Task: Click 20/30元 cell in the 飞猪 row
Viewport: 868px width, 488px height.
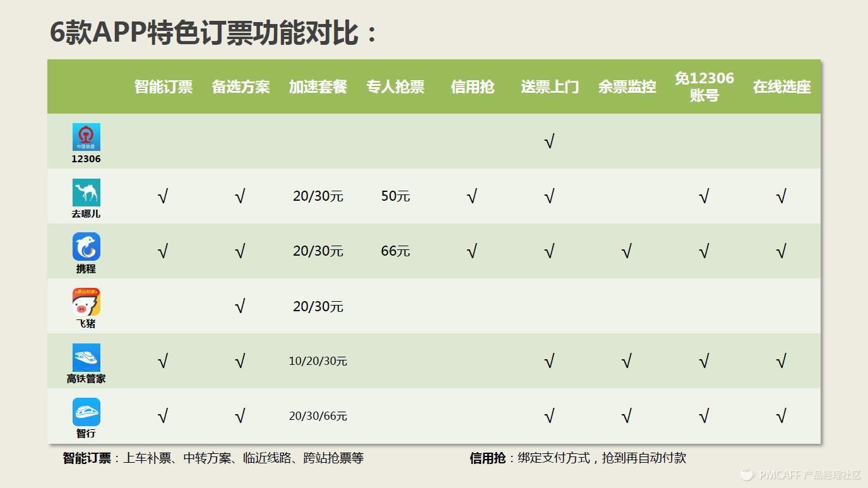Action: tap(318, 306)
